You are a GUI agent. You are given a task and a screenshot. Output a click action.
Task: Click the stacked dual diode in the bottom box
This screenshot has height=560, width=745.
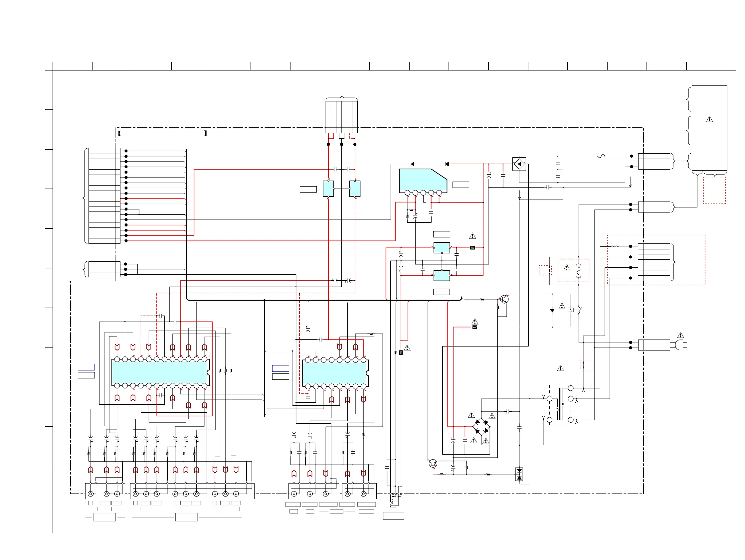519,474
